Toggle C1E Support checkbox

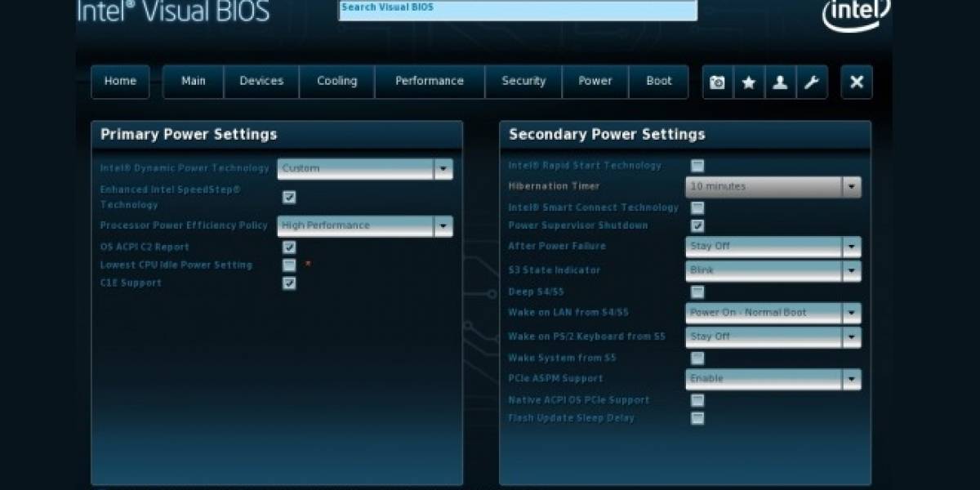coord(289,283)
